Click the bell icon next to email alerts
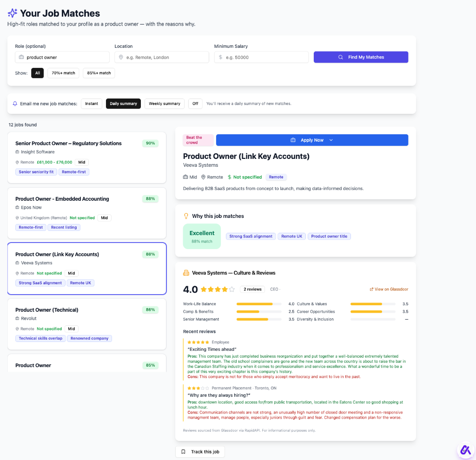This screenshot has height=460, width=476. [15, 104]
